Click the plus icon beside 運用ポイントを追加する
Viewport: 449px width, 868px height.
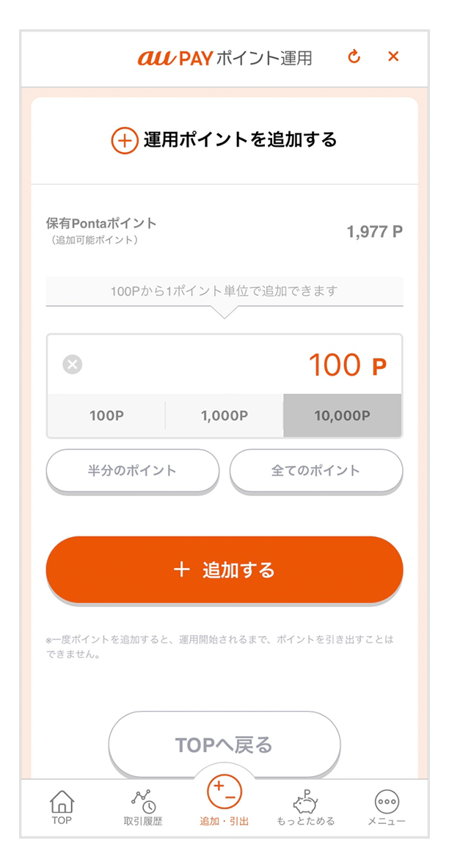coord(125,140)
